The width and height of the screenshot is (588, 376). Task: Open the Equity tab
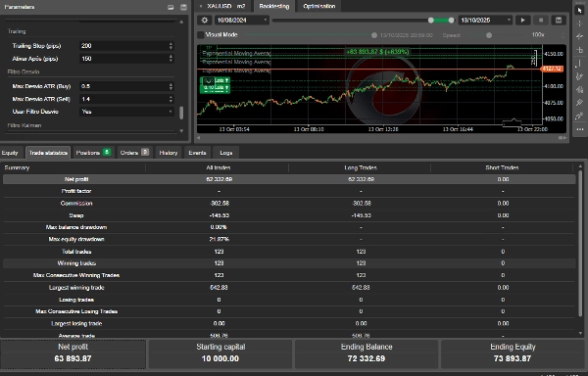click(10, 153)
